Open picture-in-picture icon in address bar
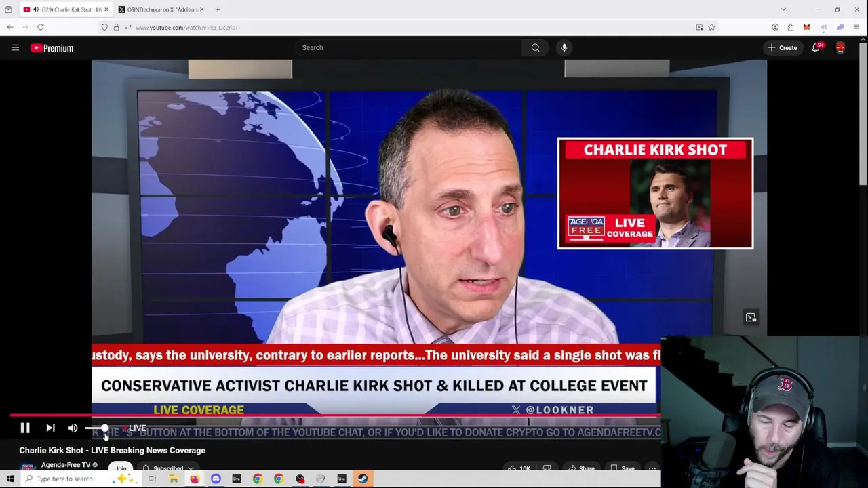 tap(699, 27)
